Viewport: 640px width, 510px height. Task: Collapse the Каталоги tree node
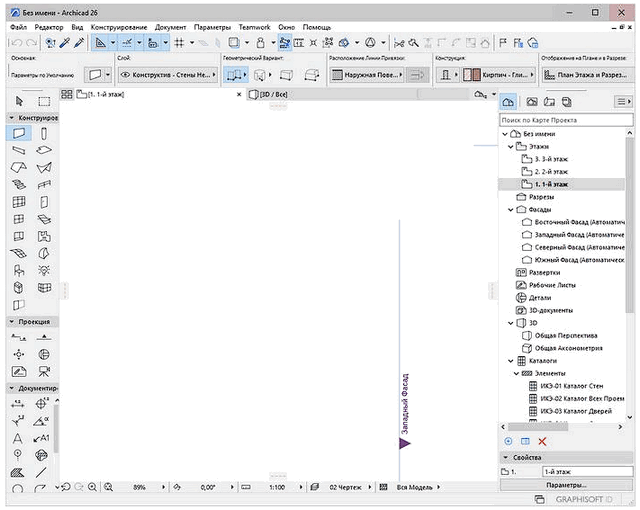(511, 361)
